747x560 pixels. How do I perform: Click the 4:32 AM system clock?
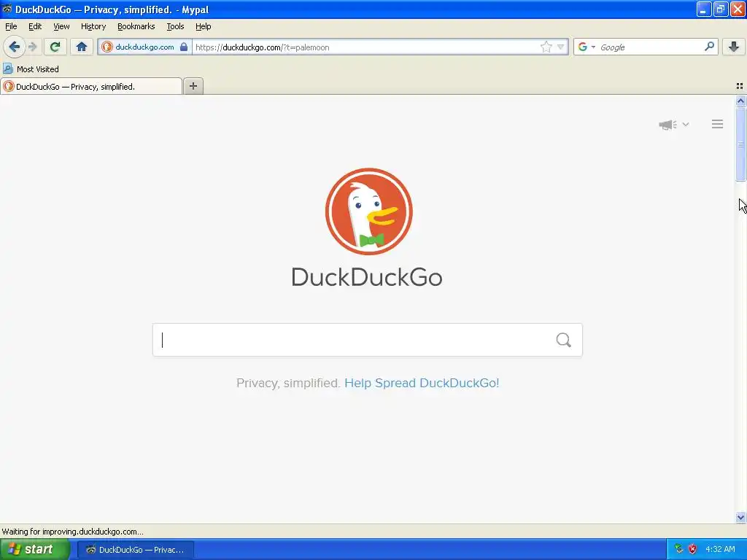click(720, 550)
